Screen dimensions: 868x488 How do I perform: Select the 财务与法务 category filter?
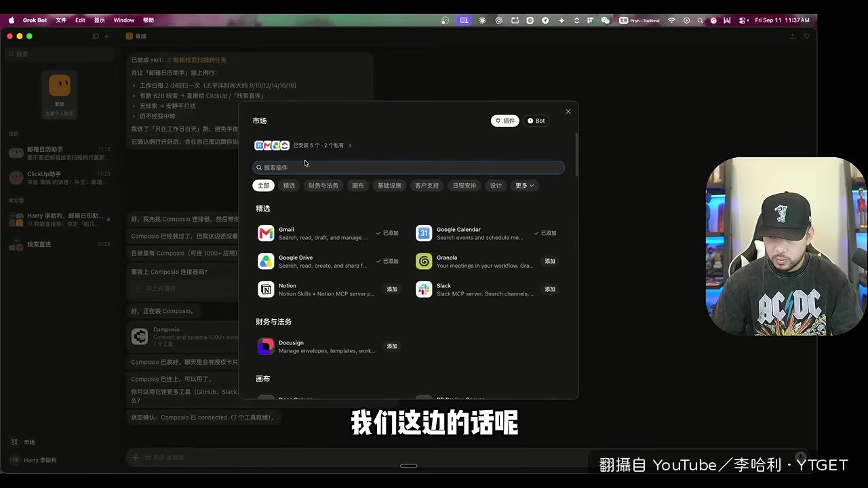click(x=323, y=185)
